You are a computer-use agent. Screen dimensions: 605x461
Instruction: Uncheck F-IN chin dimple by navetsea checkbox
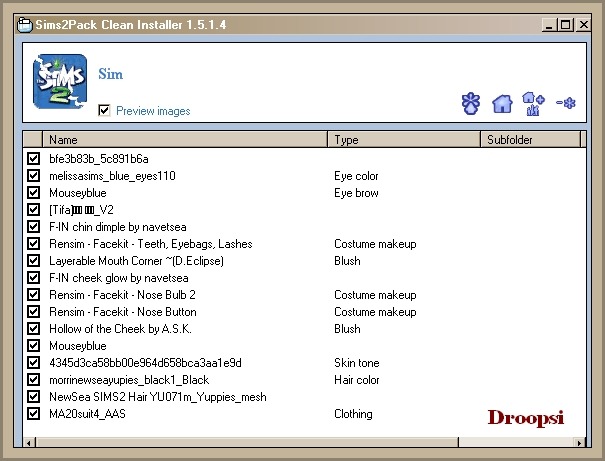coord(34,226)
